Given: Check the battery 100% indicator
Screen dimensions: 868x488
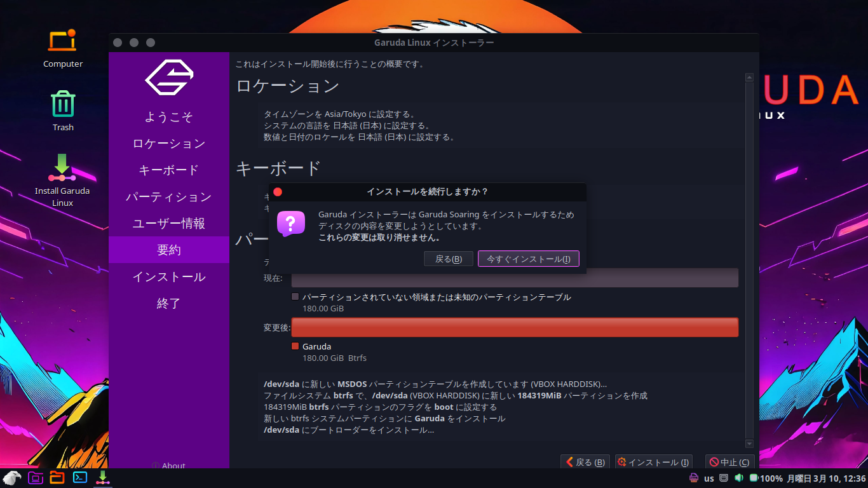Looking at the screenshot, I should click(x=766, y=478).
